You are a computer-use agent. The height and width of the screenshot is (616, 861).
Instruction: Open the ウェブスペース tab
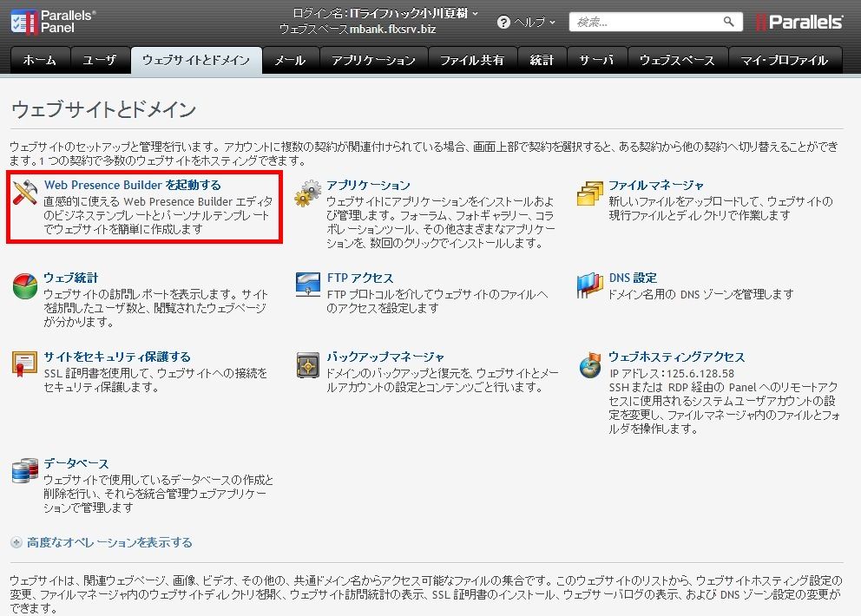pos(678,60)
